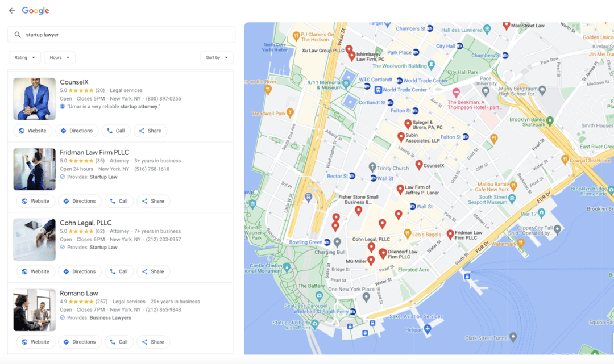614x364 pixels.
Task: Open the CounselX Website button
Action: click(33, 131)
